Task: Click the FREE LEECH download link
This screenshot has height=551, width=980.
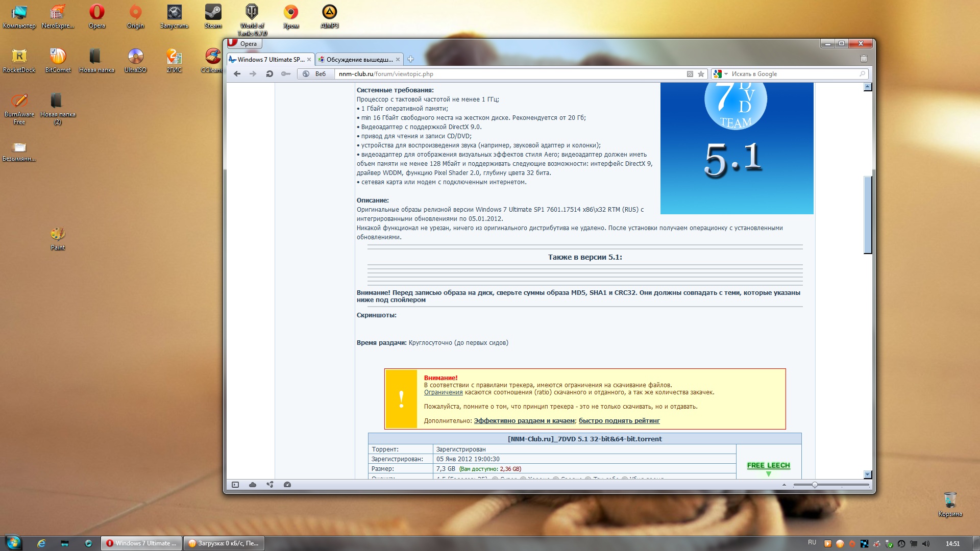Action: [x=768, y=465]
